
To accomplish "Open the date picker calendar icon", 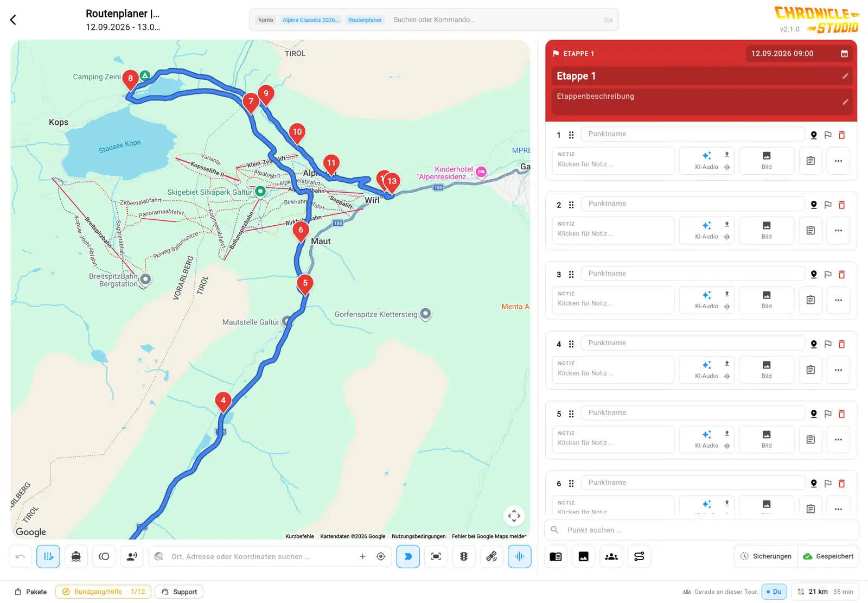I will 844,54.
